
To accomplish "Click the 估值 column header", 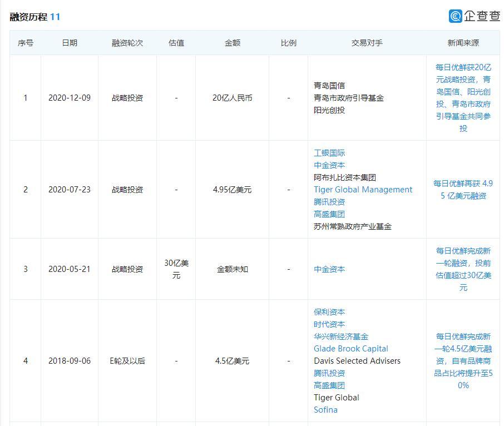I will 176,43.
